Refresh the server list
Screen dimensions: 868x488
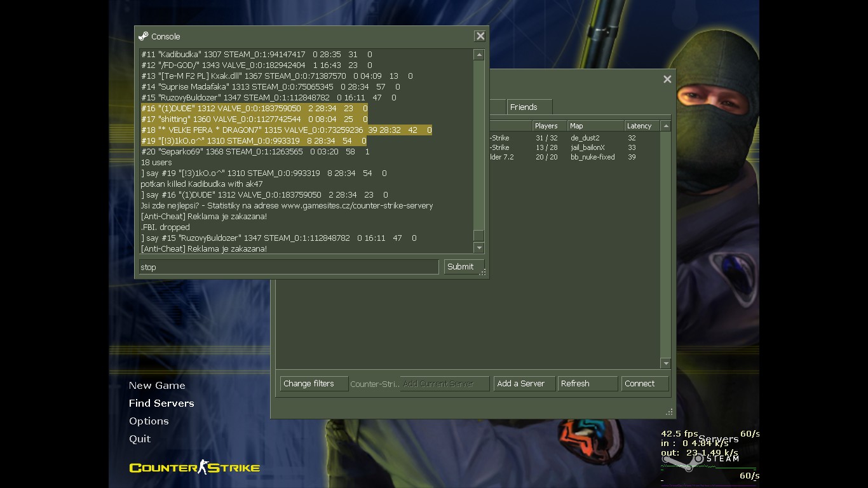click(x=588, y=384)
